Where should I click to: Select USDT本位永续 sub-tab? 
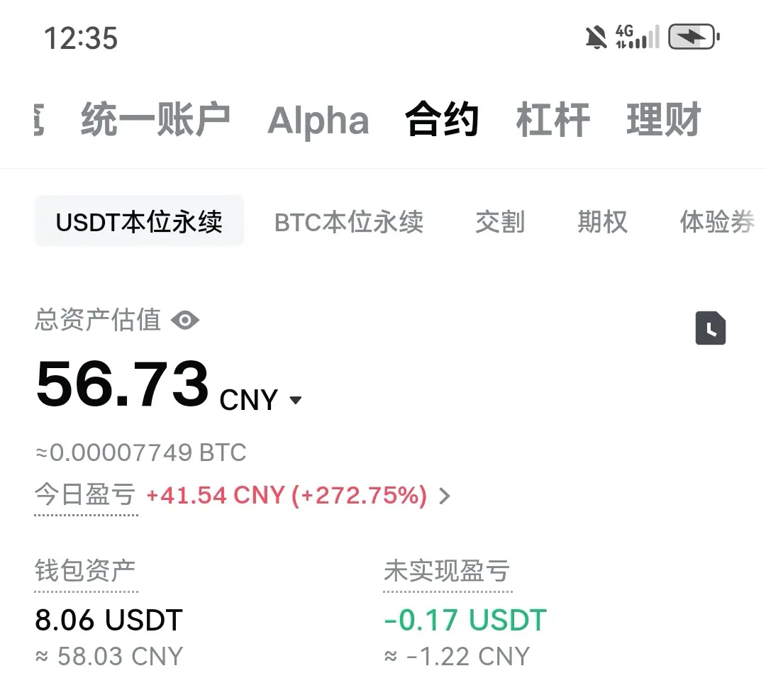[139, 221]
